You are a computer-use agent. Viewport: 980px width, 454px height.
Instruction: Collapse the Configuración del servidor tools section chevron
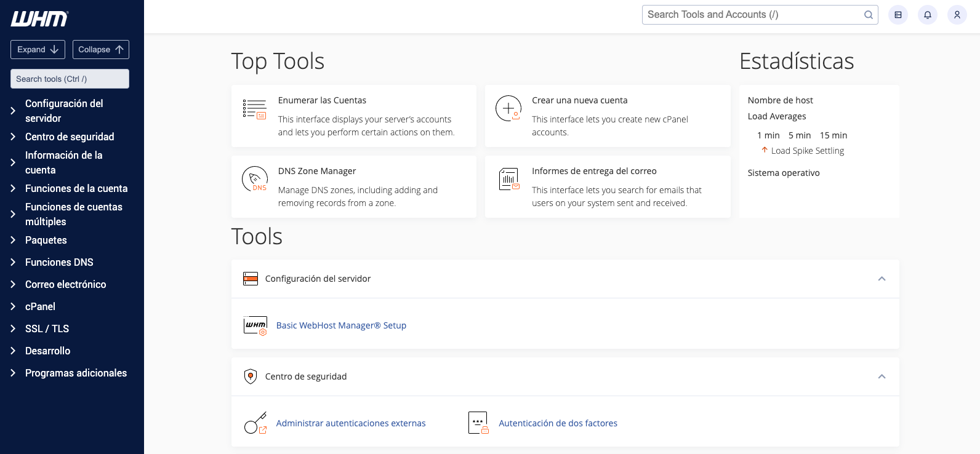point(882,279)
